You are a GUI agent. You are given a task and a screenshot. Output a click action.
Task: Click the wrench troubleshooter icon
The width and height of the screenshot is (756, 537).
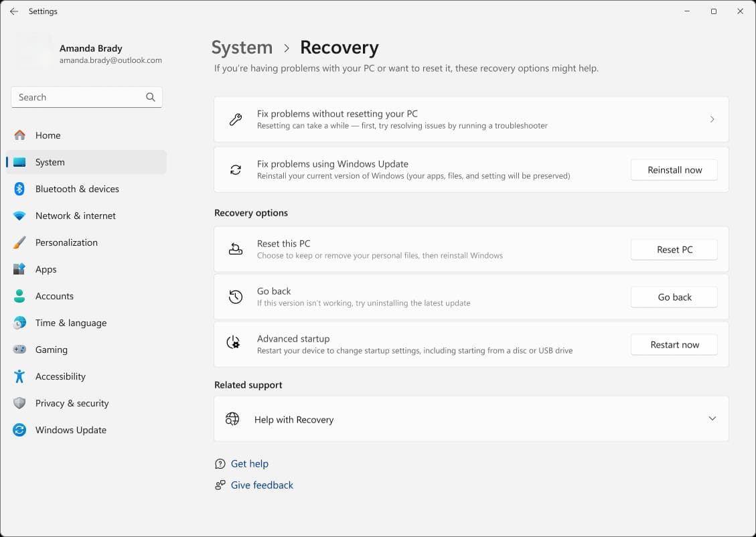pos(235,119)
